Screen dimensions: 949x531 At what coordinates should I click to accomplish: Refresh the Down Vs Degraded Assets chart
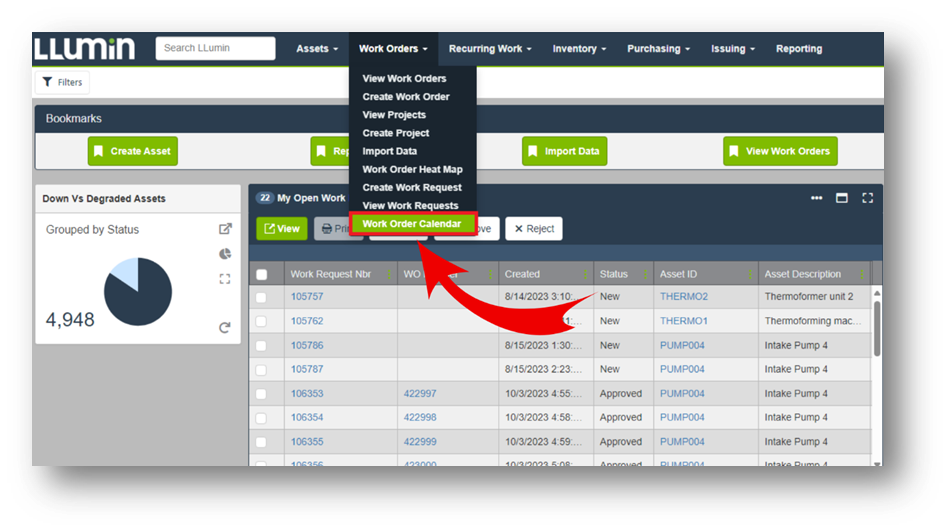[225, 327]
